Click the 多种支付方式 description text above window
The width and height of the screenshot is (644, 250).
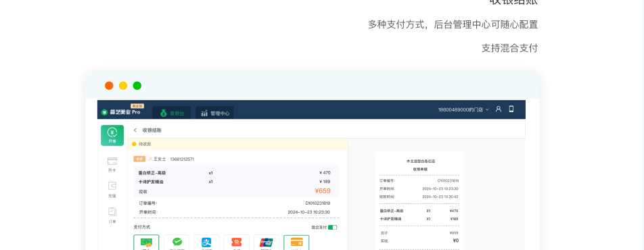point(453,24)
